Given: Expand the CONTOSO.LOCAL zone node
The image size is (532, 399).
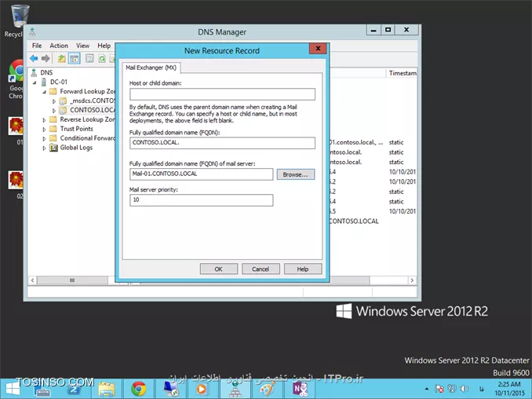Looking at the screenshot, I should coord(54,111).
